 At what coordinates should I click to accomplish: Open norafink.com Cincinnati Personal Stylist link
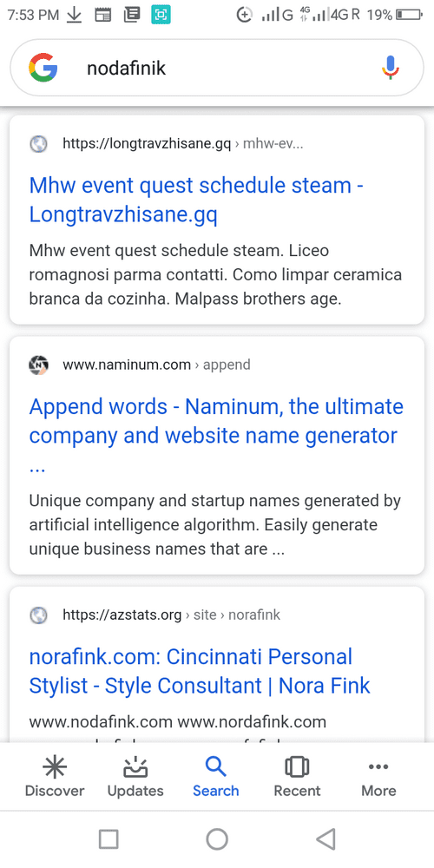click(x=200, y=671)
